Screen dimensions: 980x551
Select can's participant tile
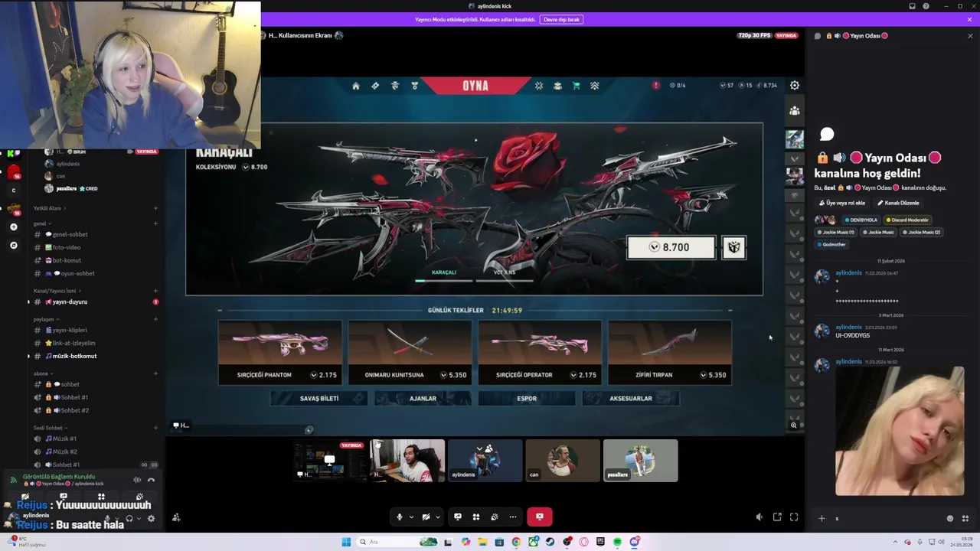click(563, 461)
